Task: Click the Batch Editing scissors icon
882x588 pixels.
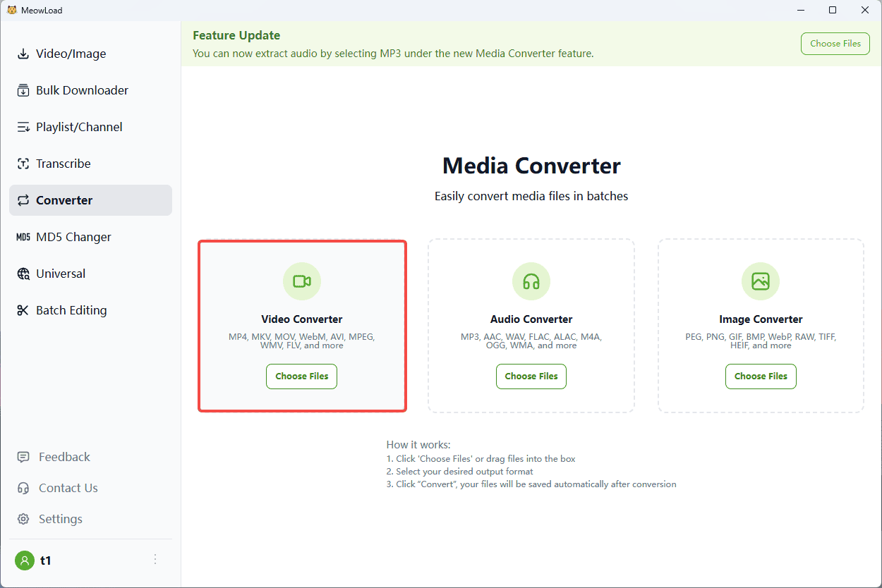Action: click(23, 311)
